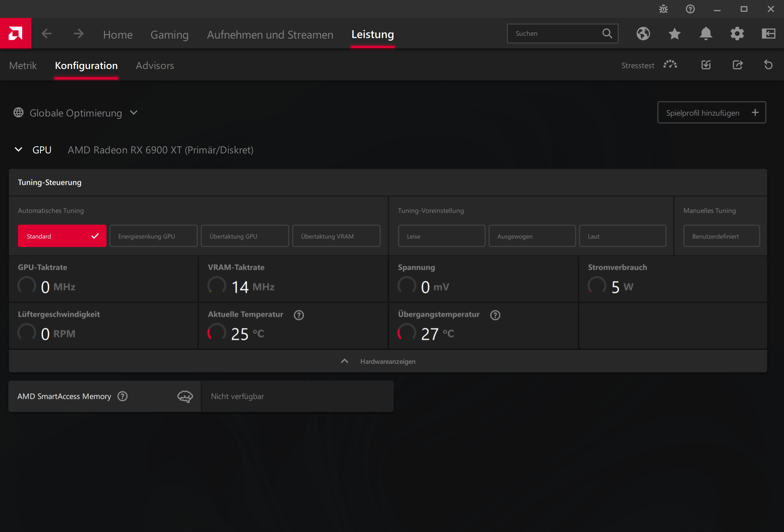784x532 pixels.
Task: Open settings gear icon
Action: point(737,34)
